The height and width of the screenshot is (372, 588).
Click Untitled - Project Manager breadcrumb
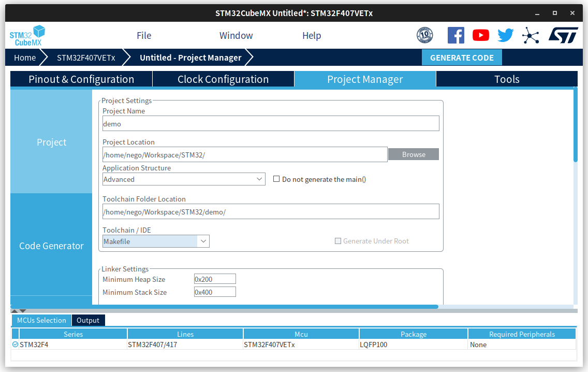click(x=190, y=58)
